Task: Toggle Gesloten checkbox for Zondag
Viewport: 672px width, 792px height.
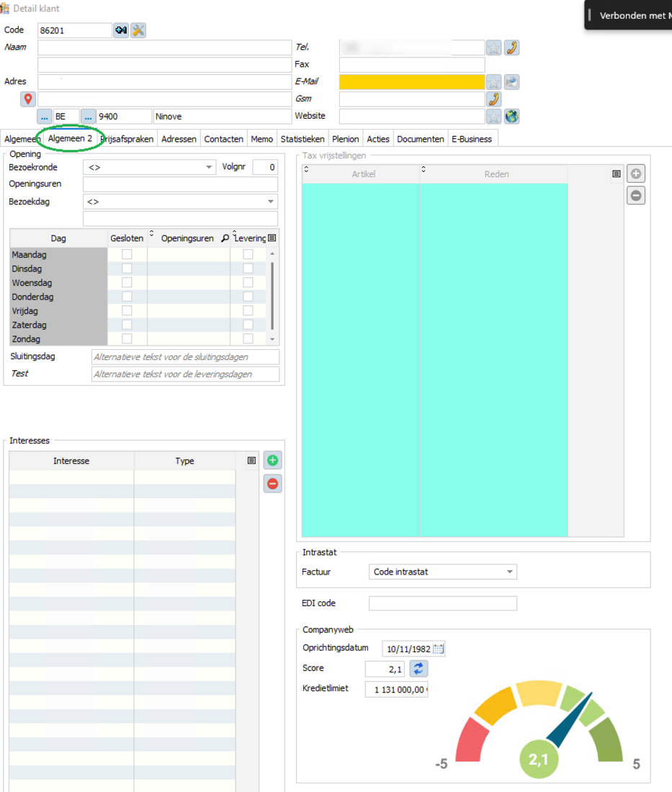Action: (x=127, y=339)
